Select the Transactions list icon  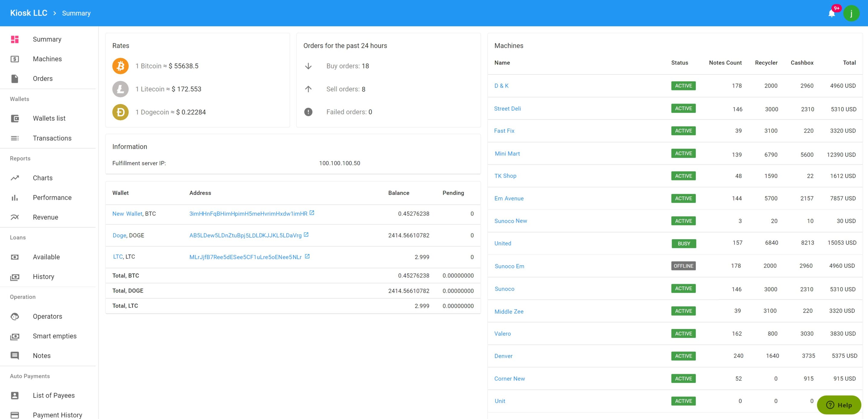pyautogui.click(x=15, y=138)
